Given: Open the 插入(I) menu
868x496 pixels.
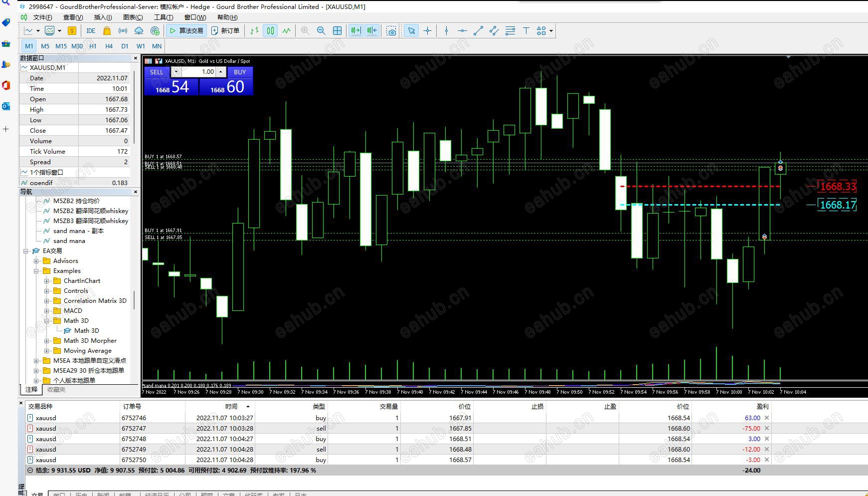Looking at the screenshot, I should point(103,17).
